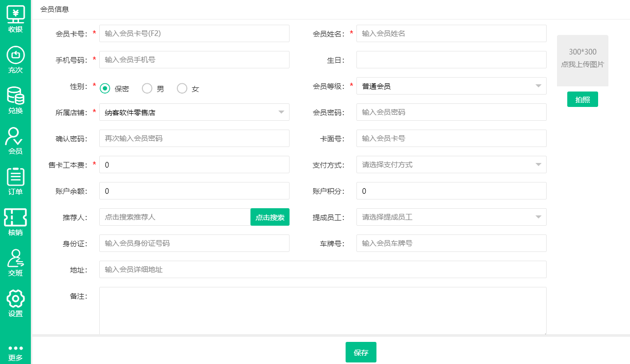
Task: Click the 保存 save button
Action: pyautogui.click(x=361, y=352)
